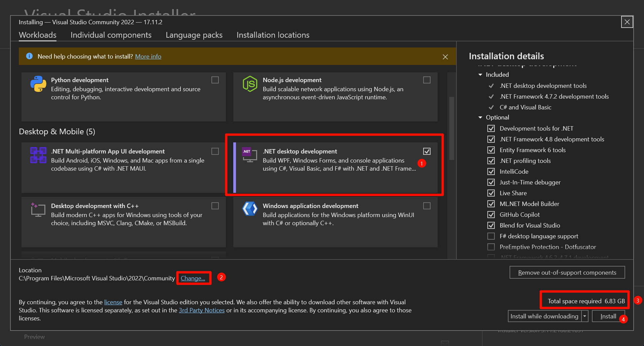Check Windows application development checkbox
Viewport: 644px width, 346px height.
click(x=427, y=206)
